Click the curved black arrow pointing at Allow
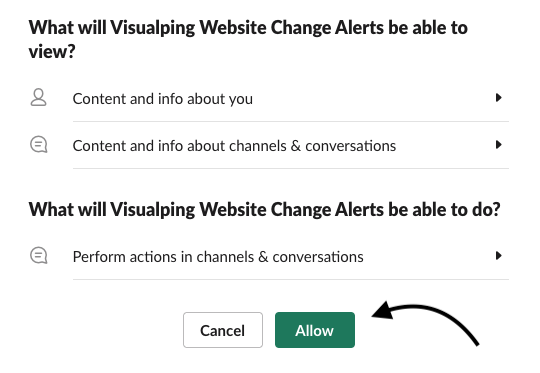The width and height of the screenshot is (540, 373). pos(426,323)
